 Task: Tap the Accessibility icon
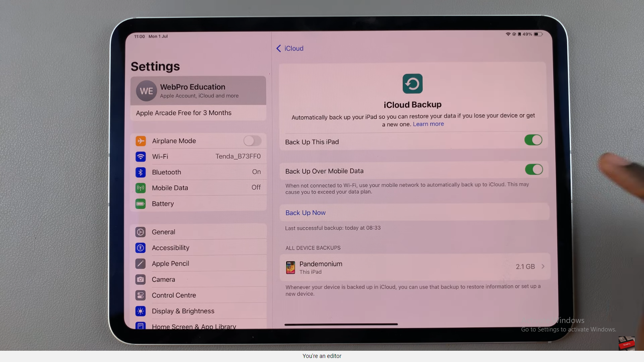click(x=140, y=248)
